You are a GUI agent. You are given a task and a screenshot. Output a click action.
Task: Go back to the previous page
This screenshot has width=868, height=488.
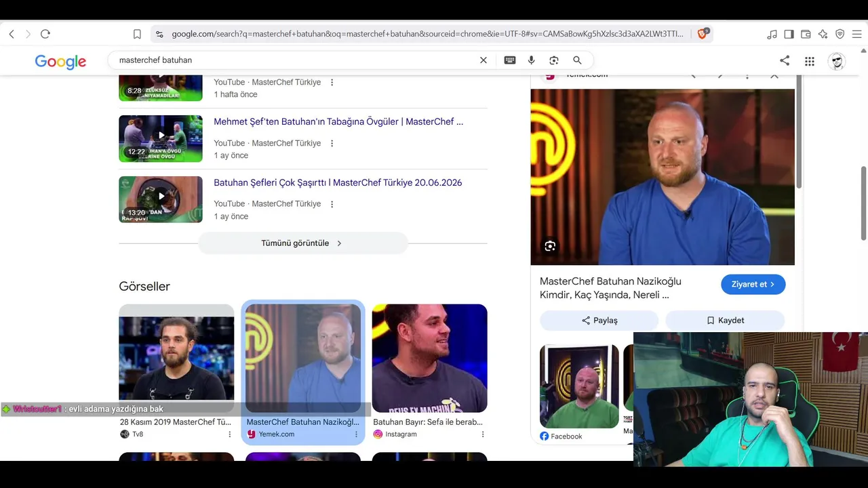click(12, 34)
